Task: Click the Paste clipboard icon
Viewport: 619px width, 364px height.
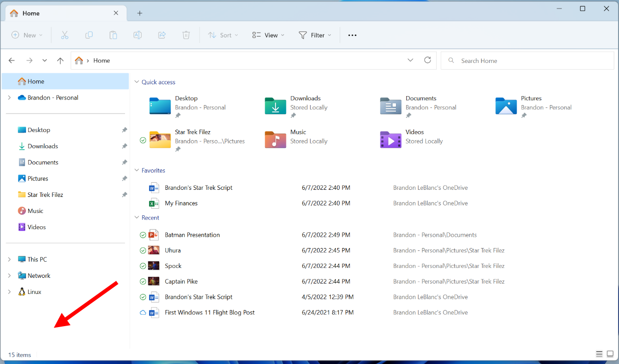Action: [x=113, y=35]
